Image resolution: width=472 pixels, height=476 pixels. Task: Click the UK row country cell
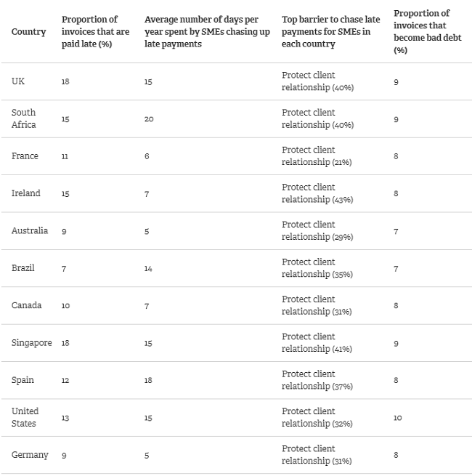(18, 81)
